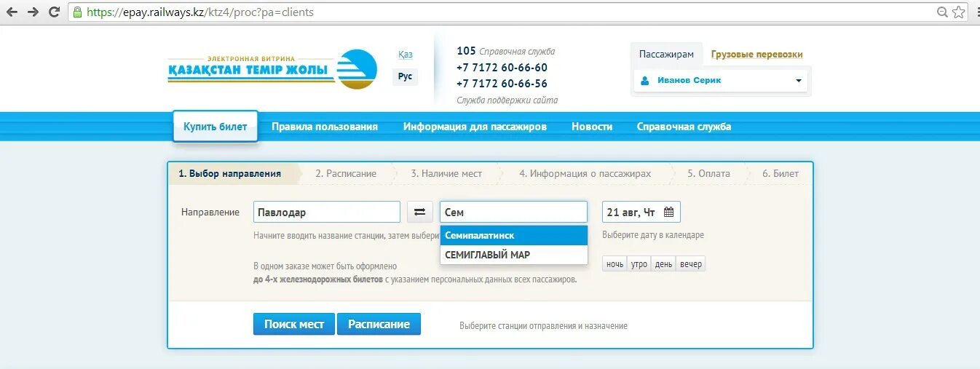Click the magnifier icon in the address bar
This screenshot has width=980, height=369.
click(x=943, y=12)
